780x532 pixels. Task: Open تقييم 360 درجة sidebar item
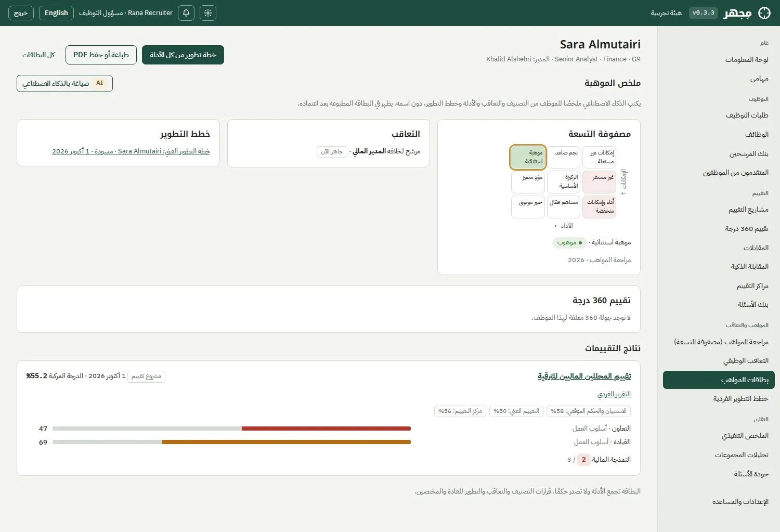(x=719, y=228)
